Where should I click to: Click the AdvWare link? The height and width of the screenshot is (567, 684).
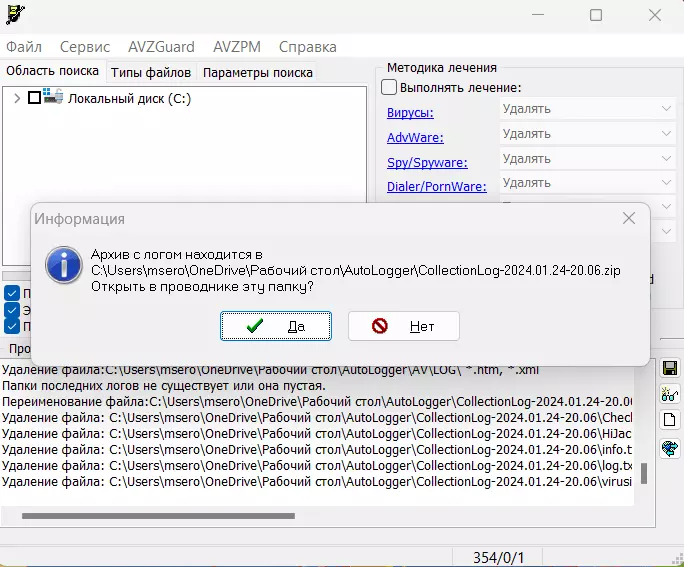415,137
